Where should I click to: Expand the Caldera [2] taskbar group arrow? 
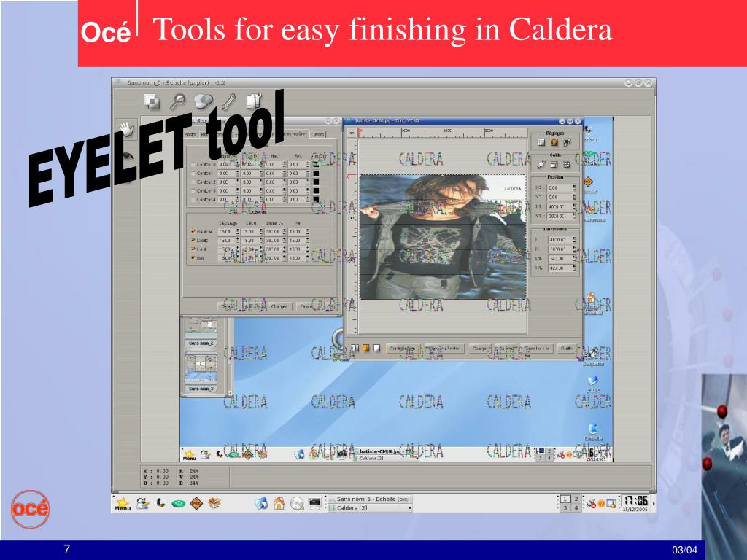(x=409, y=508)
